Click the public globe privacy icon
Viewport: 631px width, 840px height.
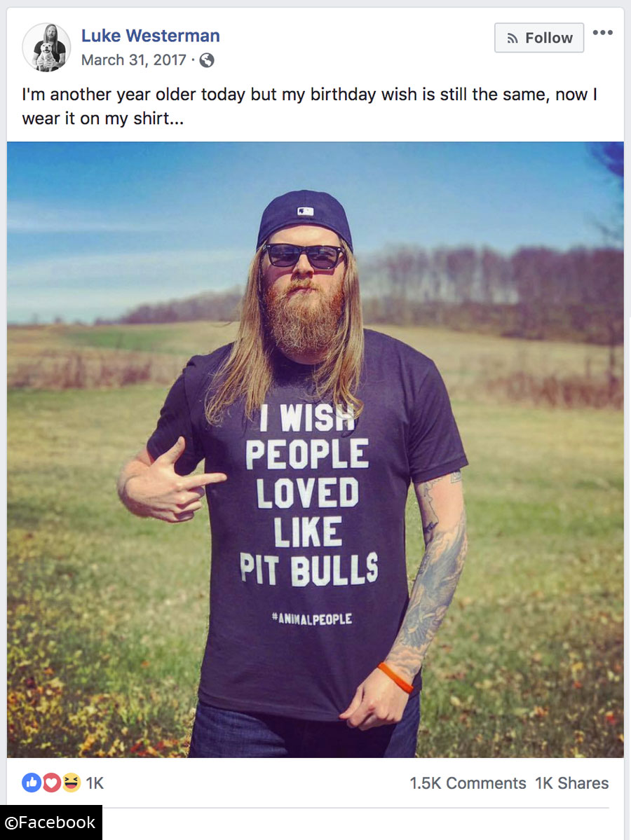tap(206, 60)
